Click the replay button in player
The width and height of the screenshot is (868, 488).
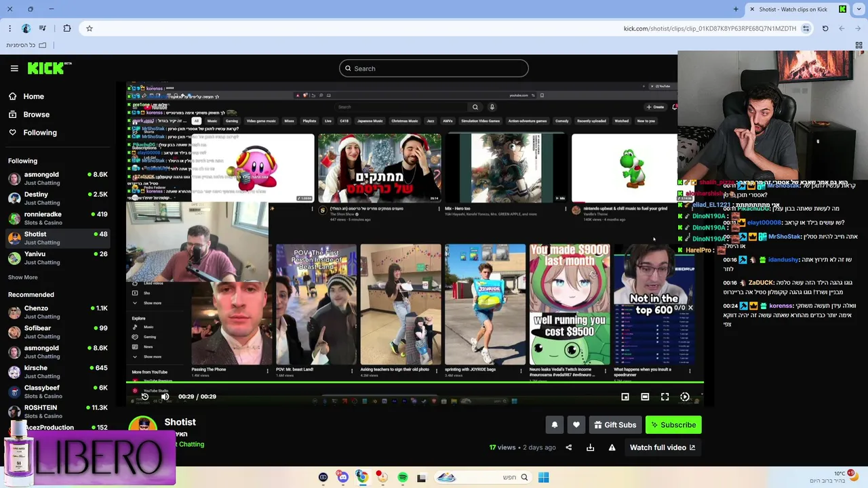tap(144, 396)
